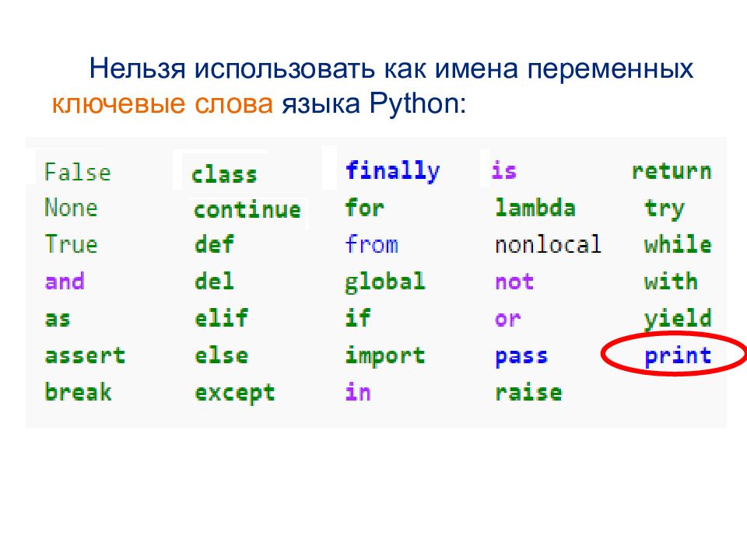Click the keyword "False"
The image size is (747, 560).
[x=77, y=172]
